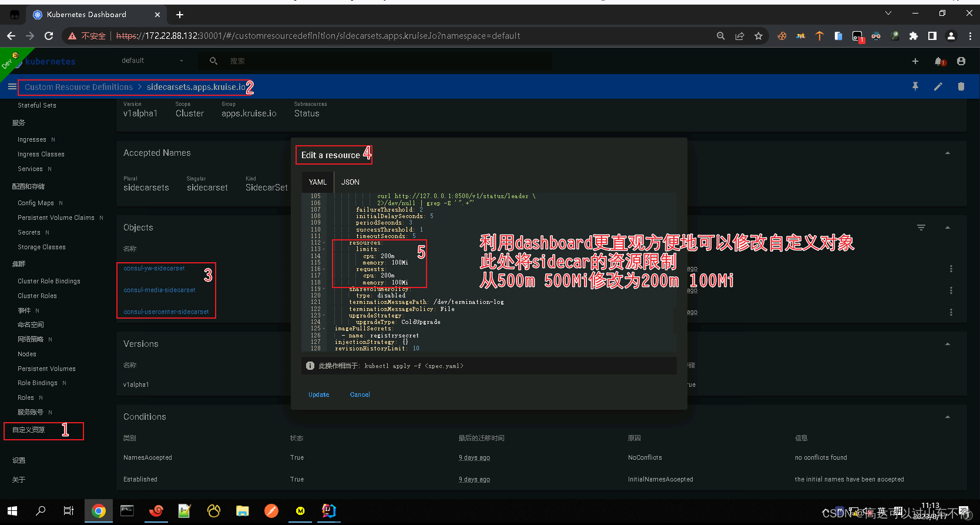This screenshot has height=525, width=980.
Task: Click the share page icon in address bar
Action: (x=740, y=36)
